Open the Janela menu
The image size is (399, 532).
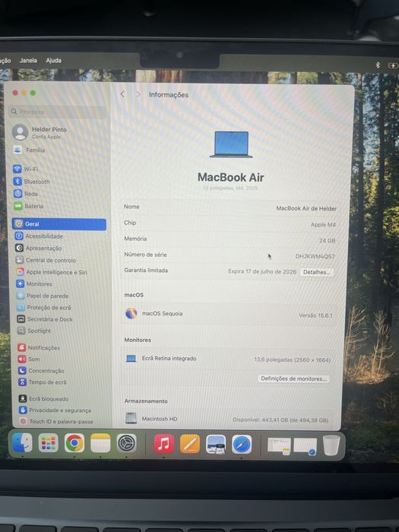click(x=28, y=60)
